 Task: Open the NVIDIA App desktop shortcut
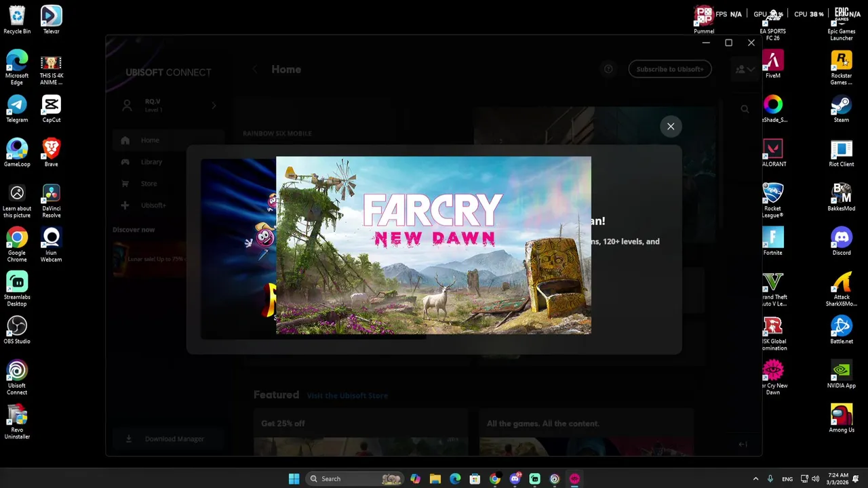[x=841, y=374]
